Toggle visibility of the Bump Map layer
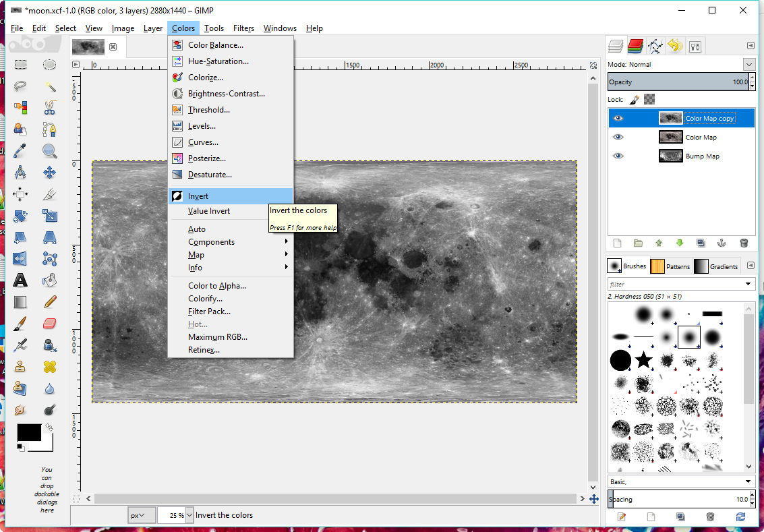This screenshot has height=532, width=764. tap(618, 156)
